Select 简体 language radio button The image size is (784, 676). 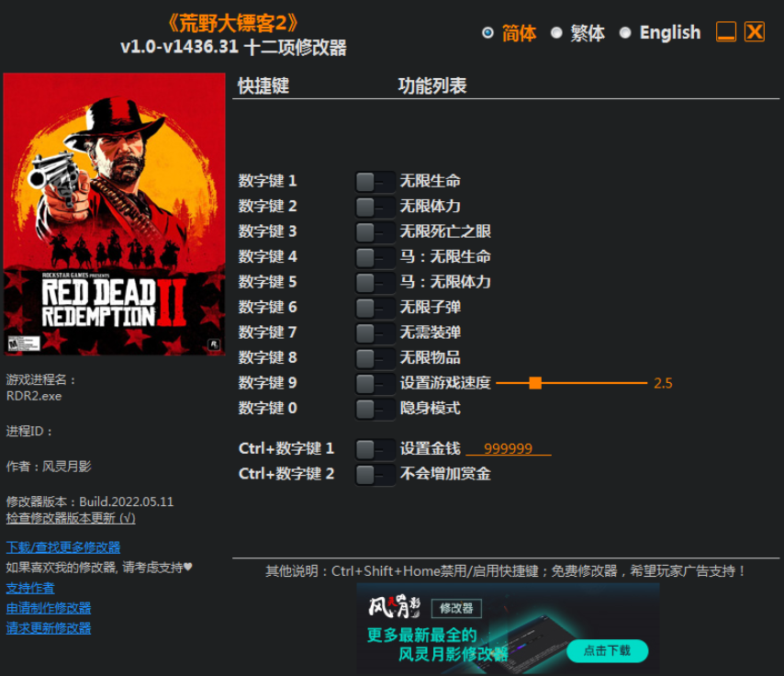487,32
